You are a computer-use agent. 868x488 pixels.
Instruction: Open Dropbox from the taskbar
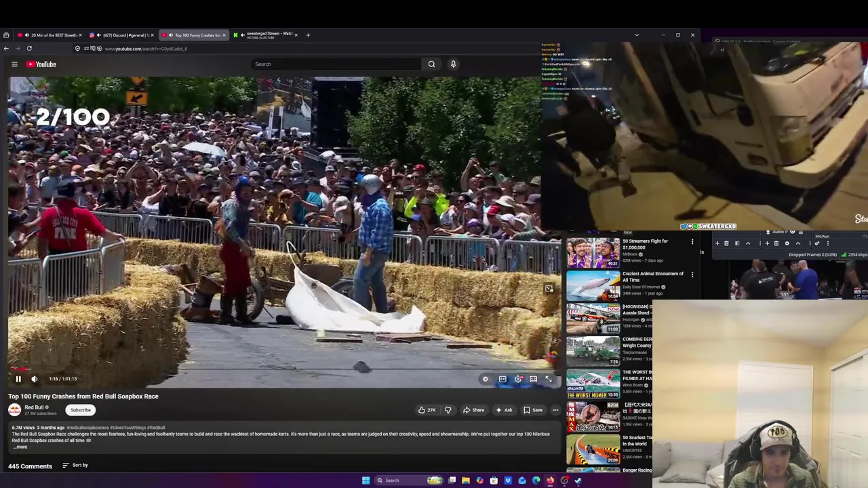click(x=508, y=481)
